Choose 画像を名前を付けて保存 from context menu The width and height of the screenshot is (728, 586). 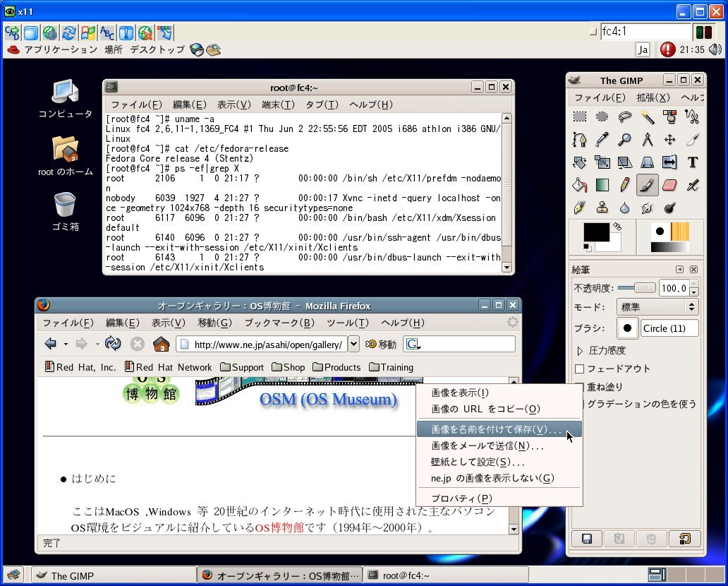(x=499, y=429)
